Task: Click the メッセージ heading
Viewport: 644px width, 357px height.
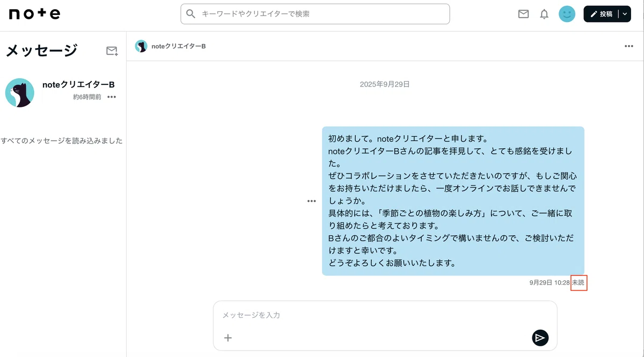Action: tap(42, 50)
